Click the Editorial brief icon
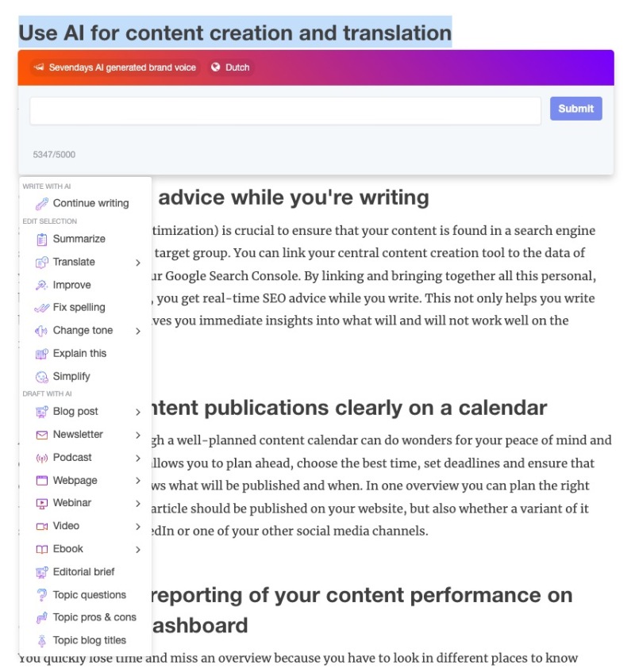Viewport: 635px width, 672px height. (x=42, y=572)
